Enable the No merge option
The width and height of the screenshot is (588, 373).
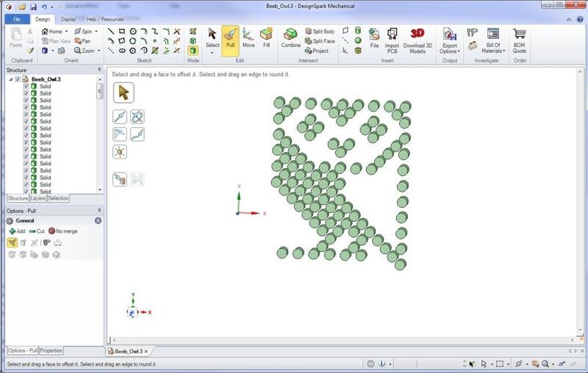point(62,231)
